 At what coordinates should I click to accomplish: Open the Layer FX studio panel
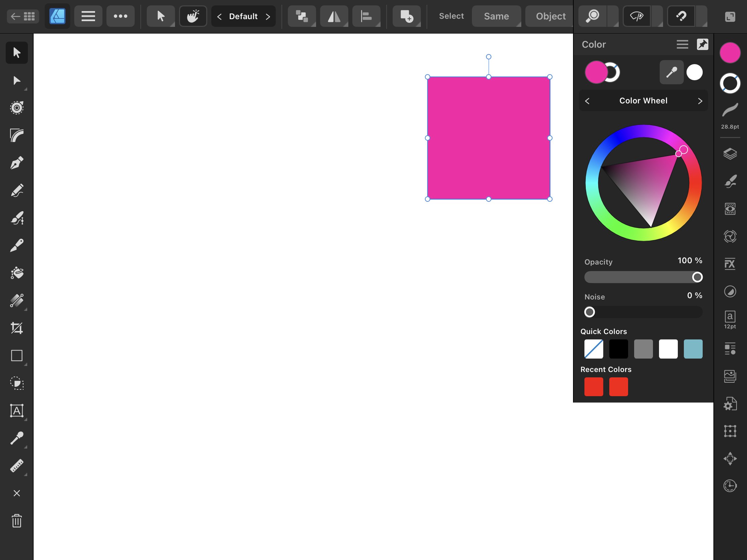(x=730, y=264)
